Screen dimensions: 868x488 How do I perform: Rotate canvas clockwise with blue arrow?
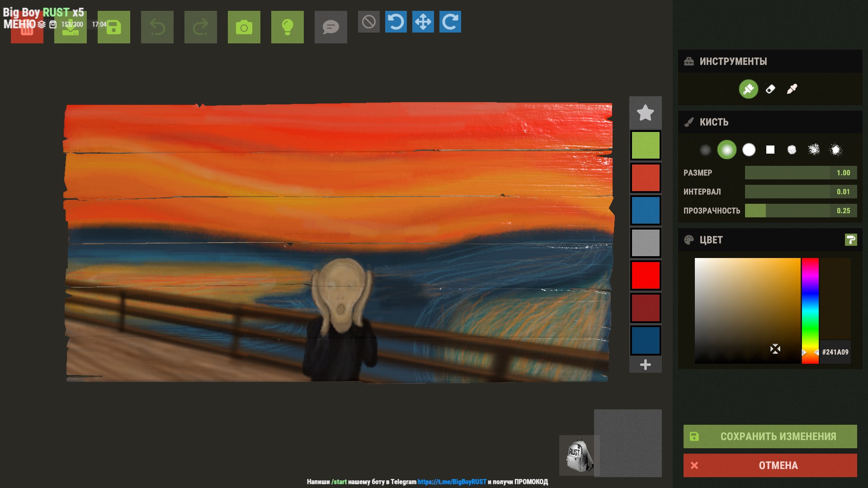(450, 22)
